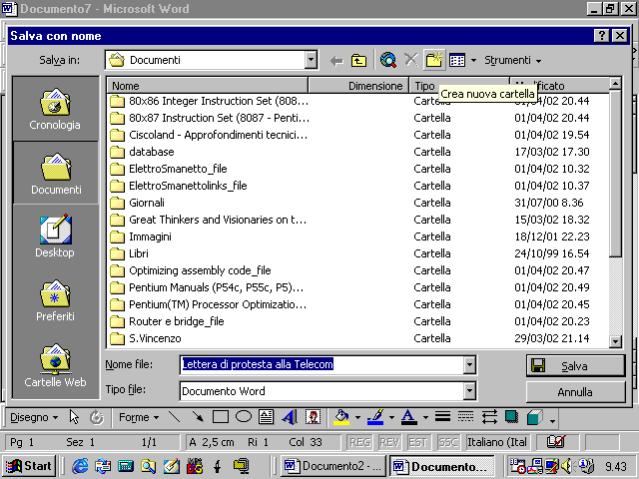Select the rectangle tool
The height and width of the screenshot is (479, 639).
[220, 417]
